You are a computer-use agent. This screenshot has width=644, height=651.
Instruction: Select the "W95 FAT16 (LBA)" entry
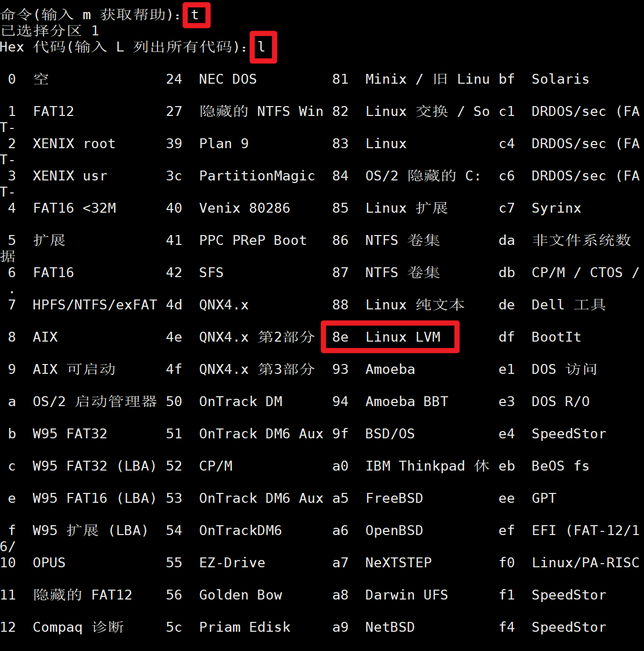click(x=95, y=498)
